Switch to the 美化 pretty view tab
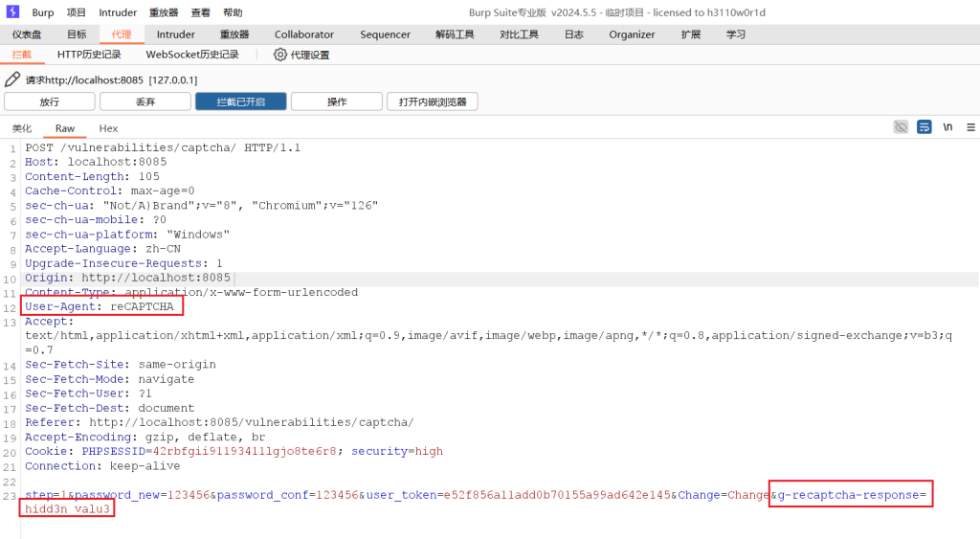Image resolution: width=980 pixels, height=539 pixels. (21, 128)
